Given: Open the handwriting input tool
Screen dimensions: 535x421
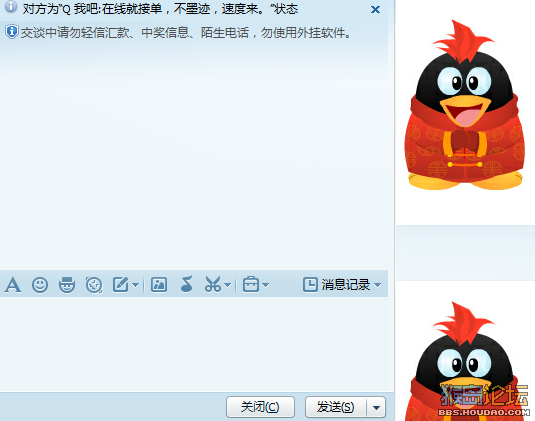Looking at the screenshot, I should pyautogui.click(x=121, y=285).
